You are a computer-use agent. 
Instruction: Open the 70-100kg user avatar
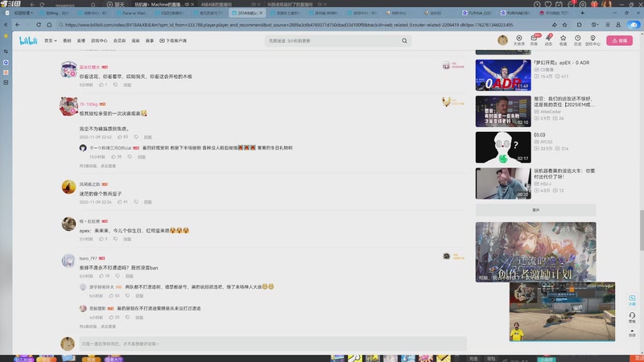click(x=68, y=106)
